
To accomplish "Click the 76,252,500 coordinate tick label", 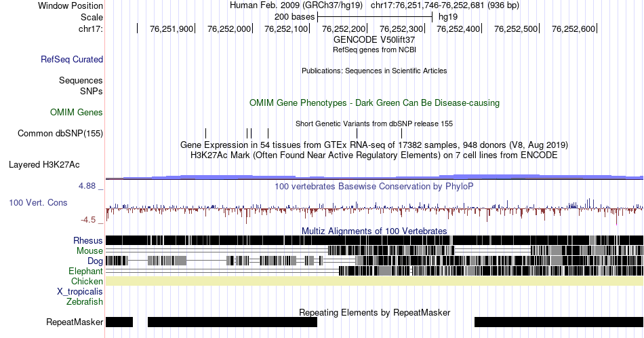I will pos(515,29).
